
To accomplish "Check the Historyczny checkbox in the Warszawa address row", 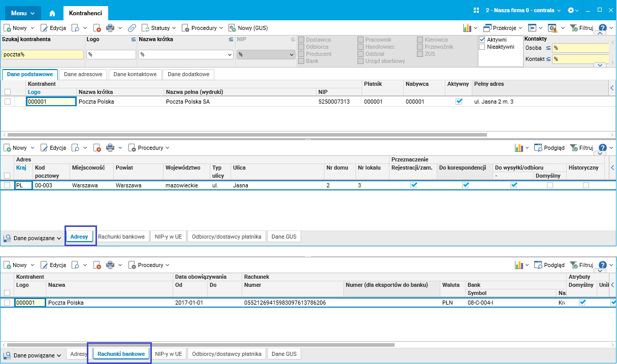I will [586, 185].
